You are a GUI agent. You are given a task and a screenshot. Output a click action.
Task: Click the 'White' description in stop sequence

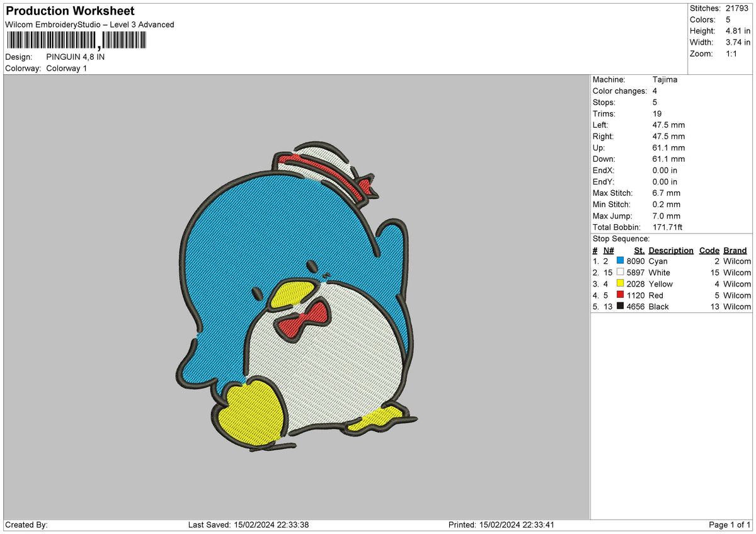(659, 272)
